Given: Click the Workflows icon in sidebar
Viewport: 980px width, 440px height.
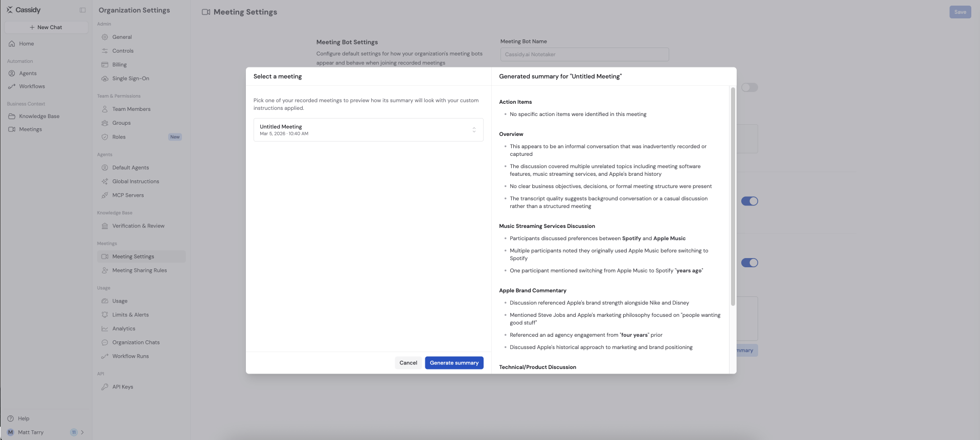Looking at the screenshot, I should (x=12, y=87).
